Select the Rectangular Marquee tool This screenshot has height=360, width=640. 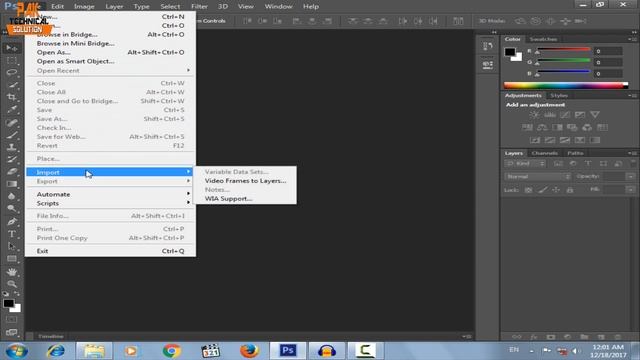[11, 61]
